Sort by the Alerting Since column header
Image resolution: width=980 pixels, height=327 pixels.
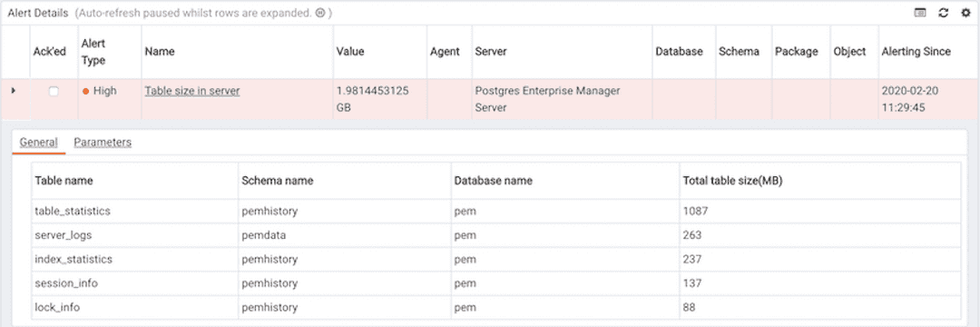tap(916, 52)
